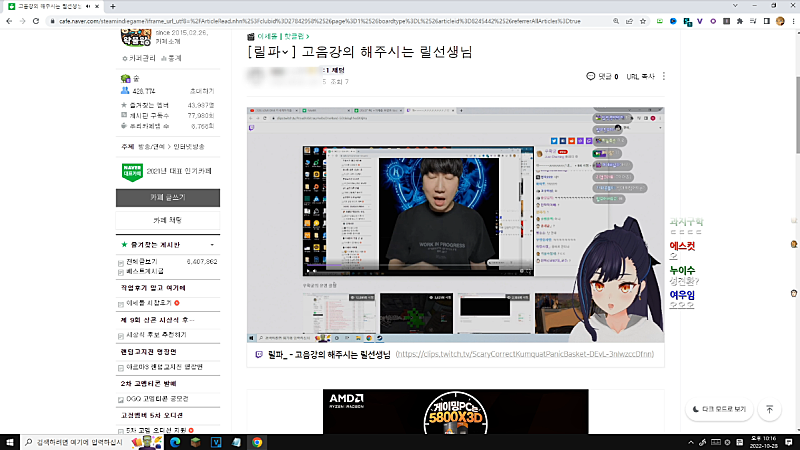Open the 이세돌 시참조기 board link

coord(149,303)
